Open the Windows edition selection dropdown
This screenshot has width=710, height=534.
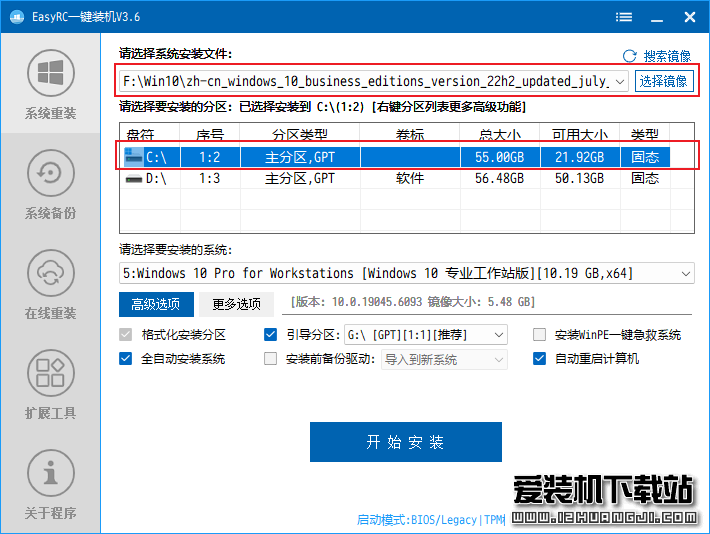tap(407, 273)
